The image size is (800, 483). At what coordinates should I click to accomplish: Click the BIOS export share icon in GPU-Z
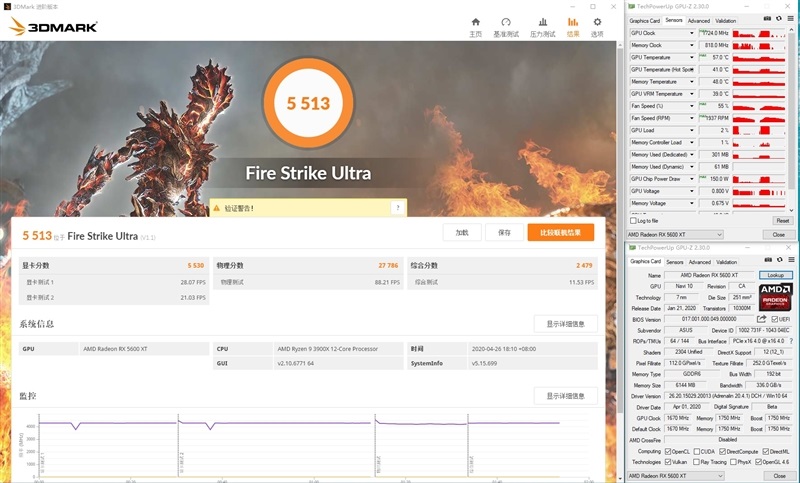(761, 319)
